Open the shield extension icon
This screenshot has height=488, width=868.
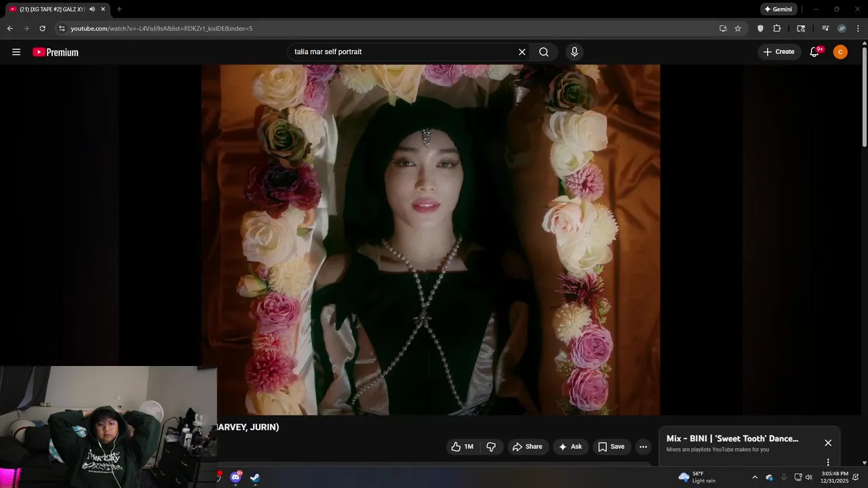coord(760,28)
